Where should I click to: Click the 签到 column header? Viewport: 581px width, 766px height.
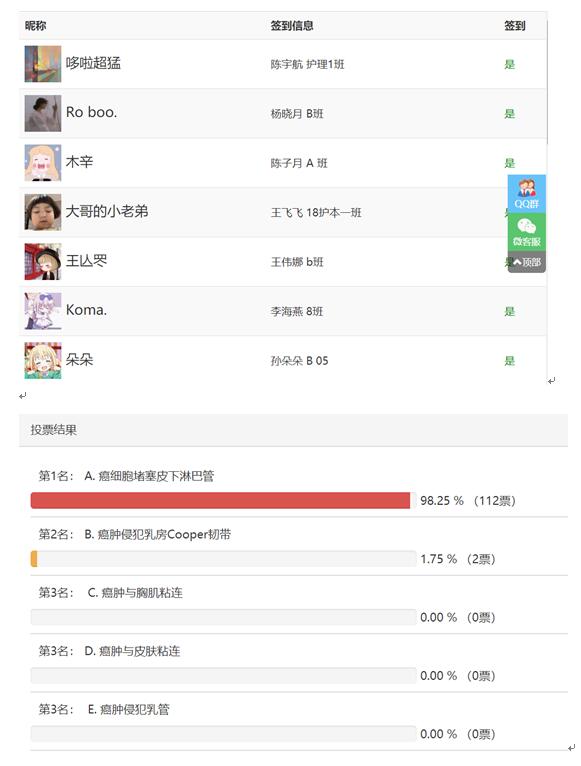pos(515,25)
